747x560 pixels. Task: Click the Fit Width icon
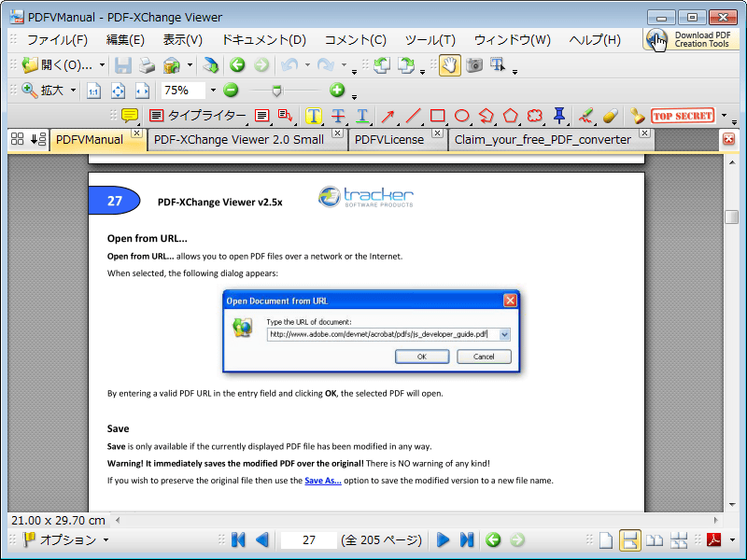click(x=143, y=91)
